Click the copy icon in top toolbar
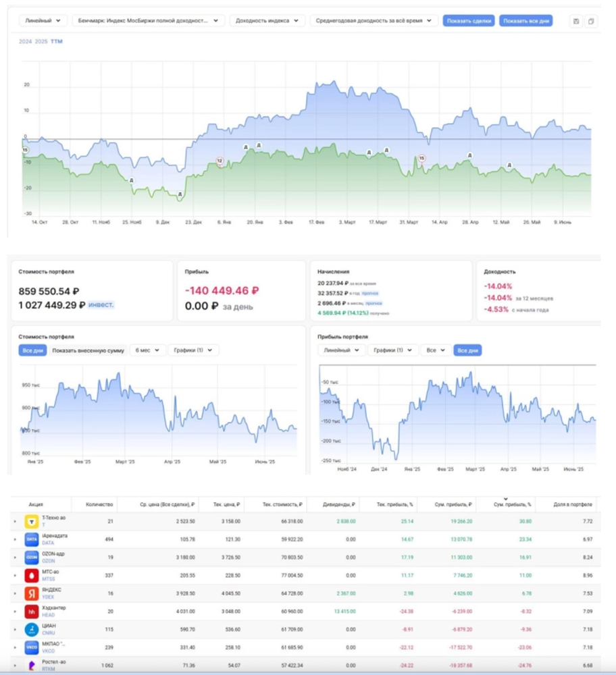This screenshot has width=616, height=675. tap(591, 21)
